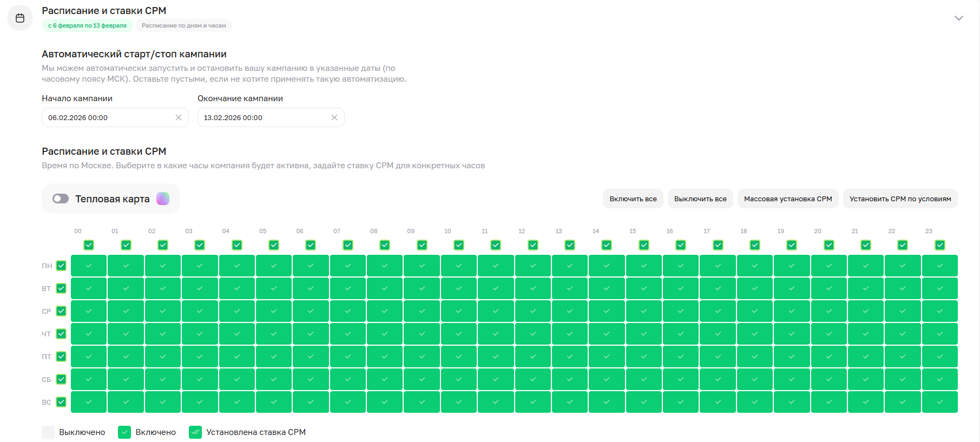Click the calendar icon beside section title
Screen dimensions: 980x442
(x=20, y=18)
